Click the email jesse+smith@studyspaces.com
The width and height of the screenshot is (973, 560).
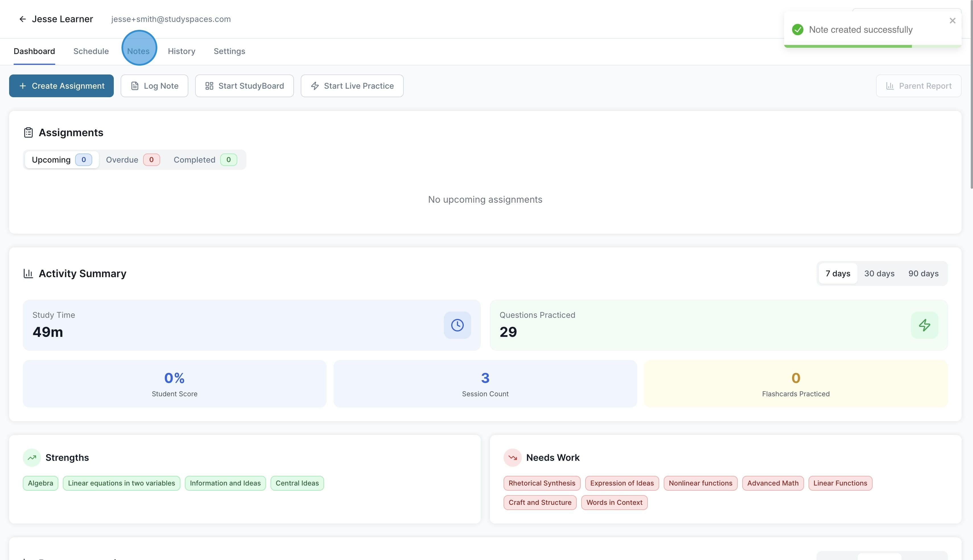point(171,19)
